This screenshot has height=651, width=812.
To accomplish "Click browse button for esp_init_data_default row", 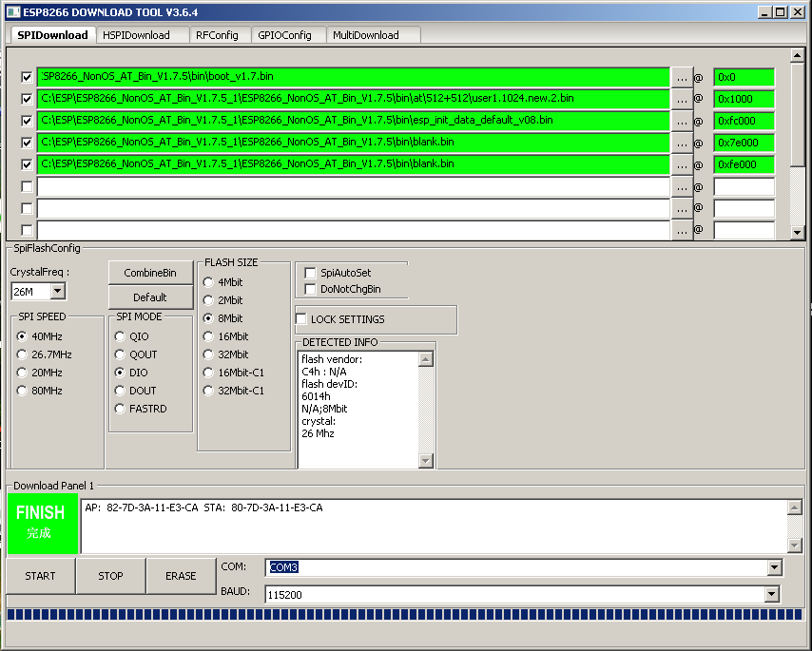I will point(682,121).
